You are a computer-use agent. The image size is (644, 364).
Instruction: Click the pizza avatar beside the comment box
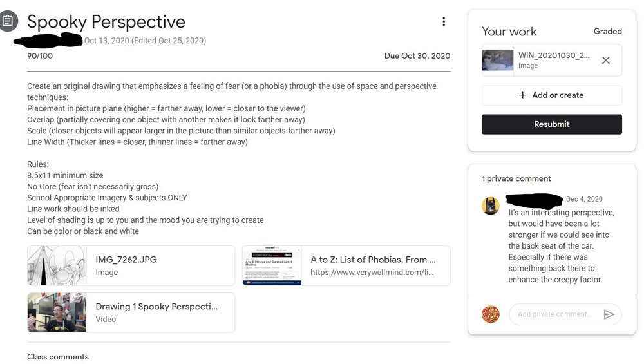(490, 314)
